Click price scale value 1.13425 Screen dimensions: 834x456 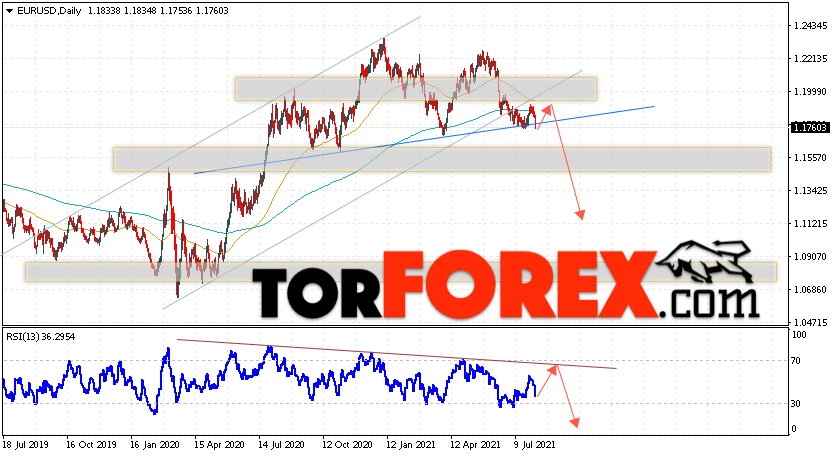tap(810, 190)
